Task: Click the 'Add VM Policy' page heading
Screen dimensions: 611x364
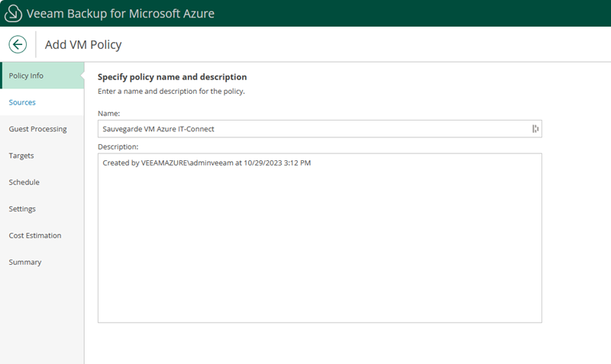Action: point(83,44)
